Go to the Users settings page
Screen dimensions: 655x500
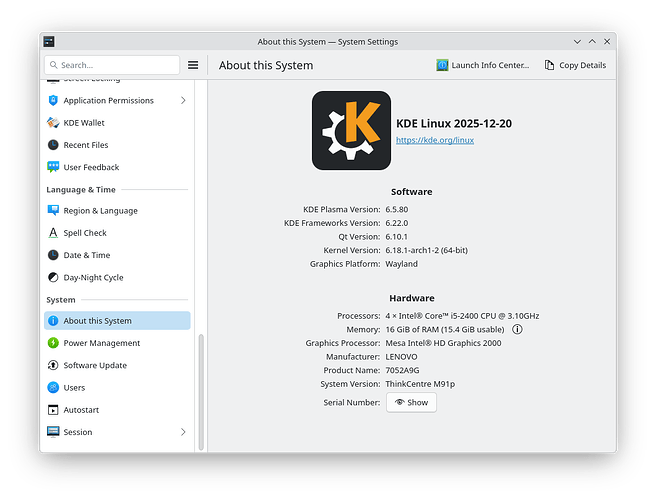pyautogui.click(x=74, y=387)
